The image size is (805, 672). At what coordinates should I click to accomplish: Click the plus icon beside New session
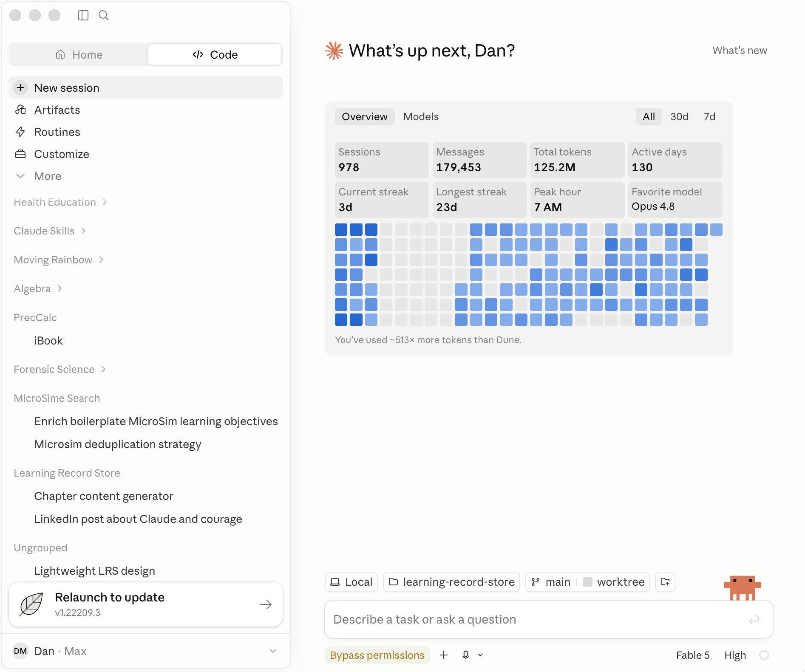tap(20, 88)
